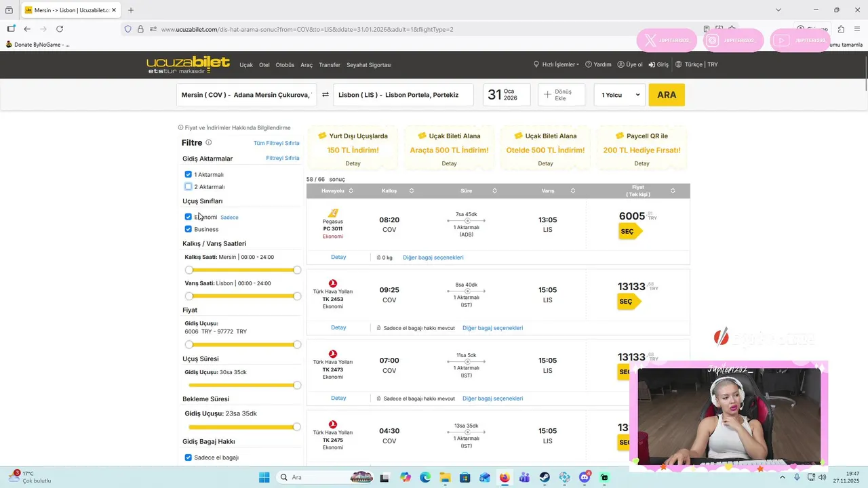Open the Firefox list all tabs chevron

tap(778, 10)
